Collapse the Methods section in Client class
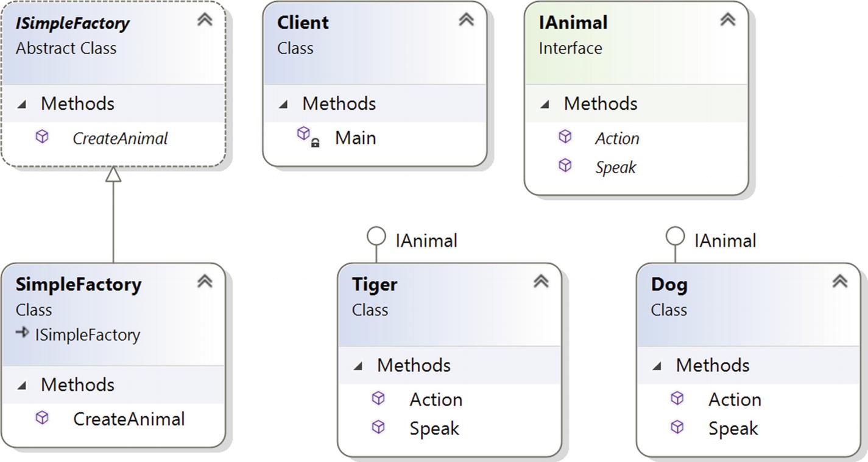This screenshot has height=462, width=868. click(x=283, y=104)
